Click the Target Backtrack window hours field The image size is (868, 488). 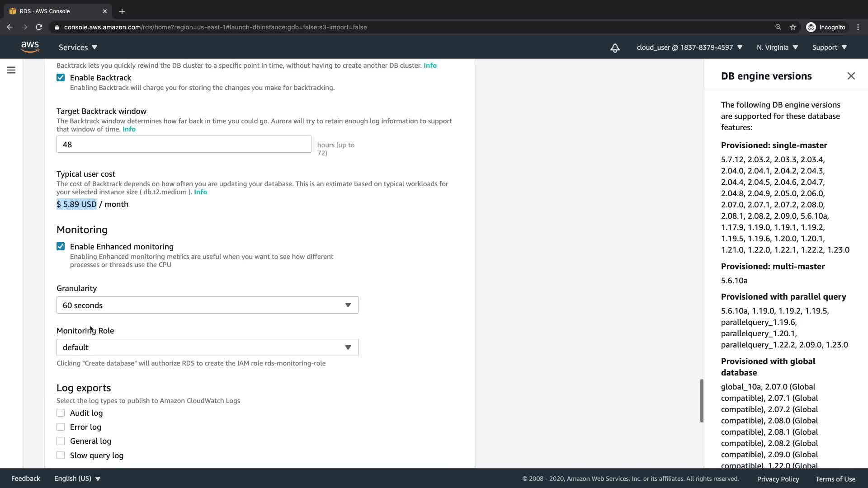(x=184, y=145)
